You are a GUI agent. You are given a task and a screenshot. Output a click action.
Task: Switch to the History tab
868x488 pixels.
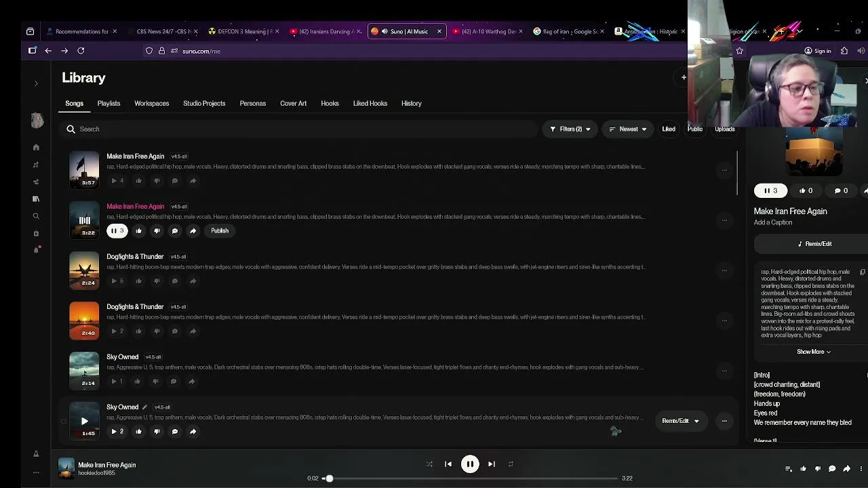click(411, 104)
